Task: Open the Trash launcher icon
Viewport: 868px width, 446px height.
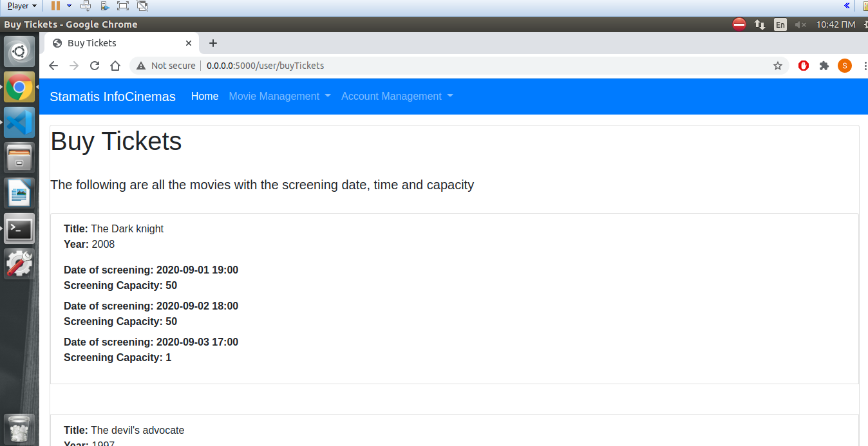Action: click(19, 429)
